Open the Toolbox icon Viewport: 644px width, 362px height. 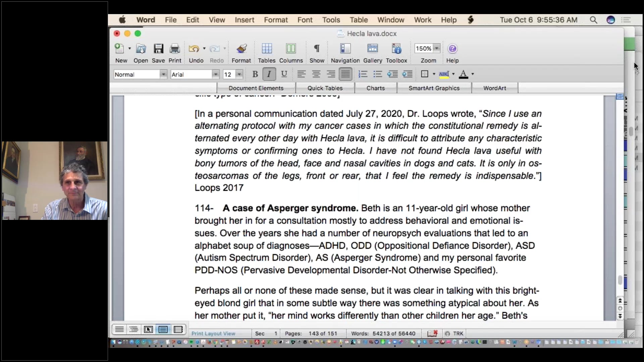396,49
